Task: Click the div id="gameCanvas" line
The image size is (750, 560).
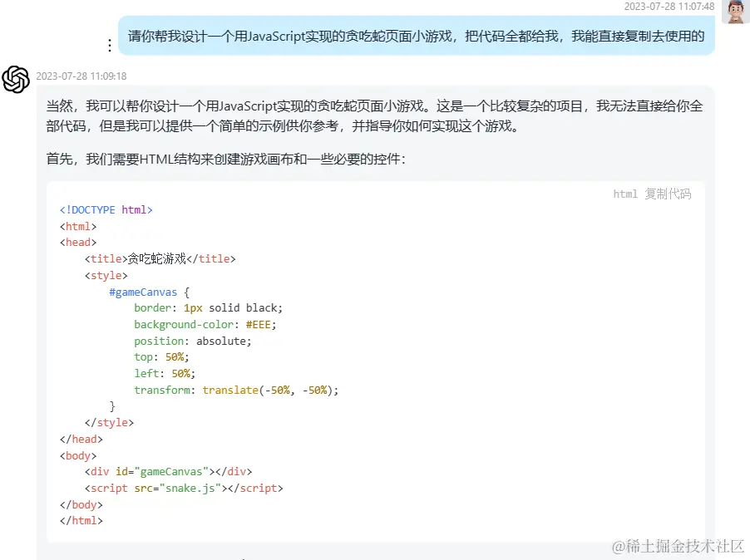Action: tap(168, 472)
